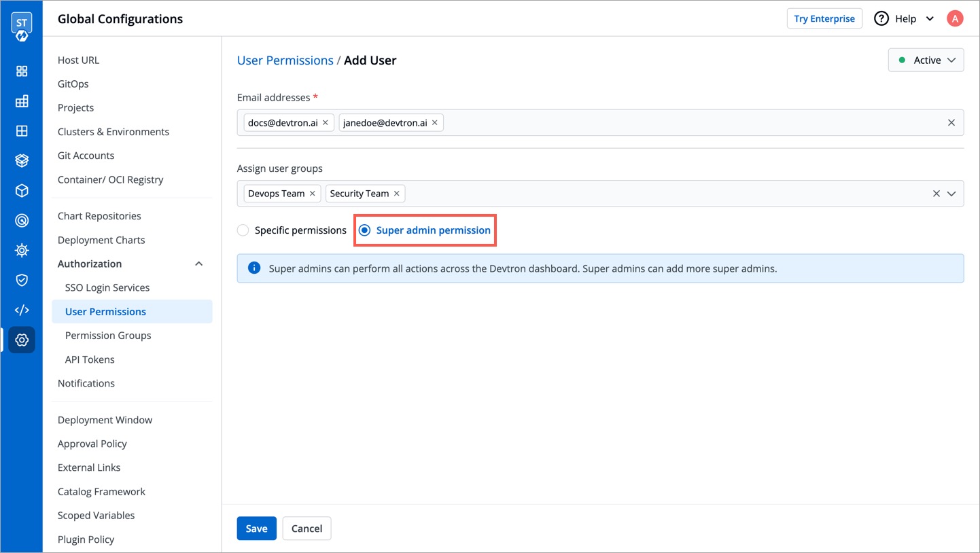The image size is (980, 553).
Task: Open Approval Policy
Action: click(92, 444)
